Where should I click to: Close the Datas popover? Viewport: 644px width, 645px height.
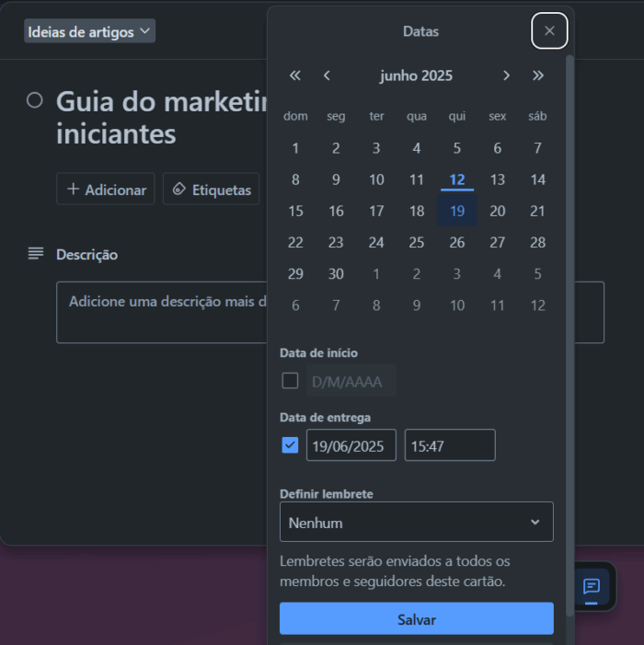point(549,31)
